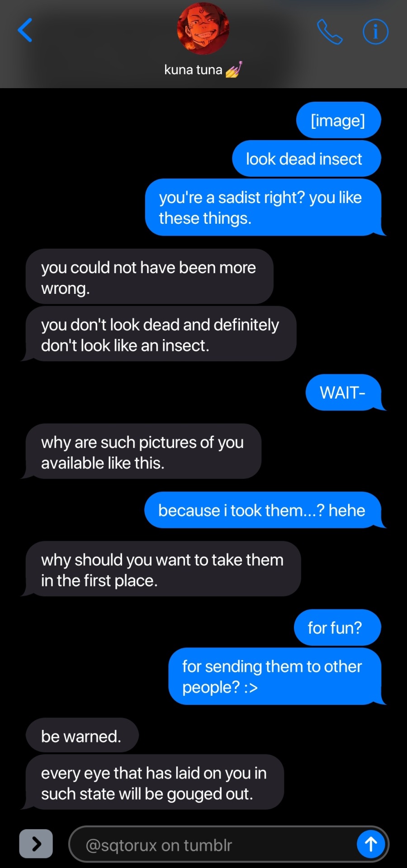Start a phone call with kuna tuna
This screenshot has width=407, height=868.
coord(330,32)
